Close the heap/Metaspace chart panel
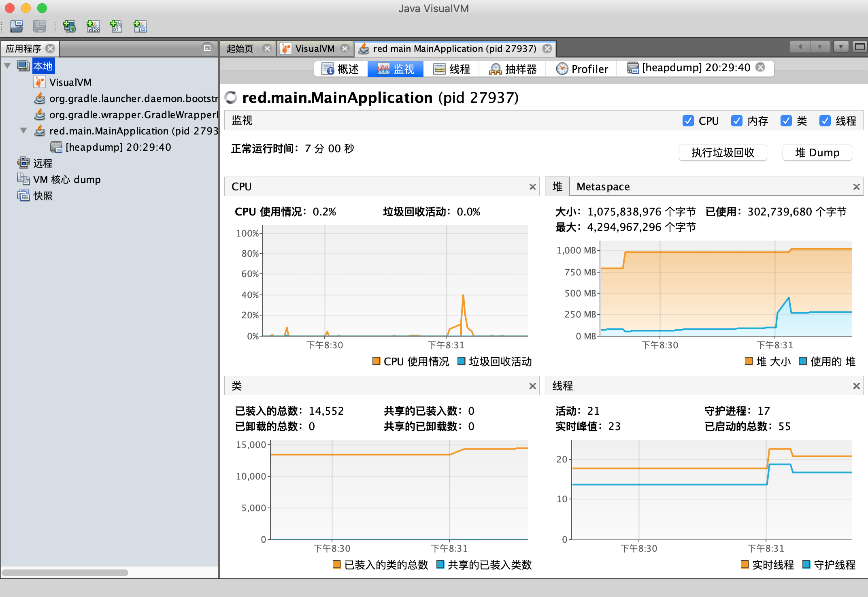 tap(856, 187)
